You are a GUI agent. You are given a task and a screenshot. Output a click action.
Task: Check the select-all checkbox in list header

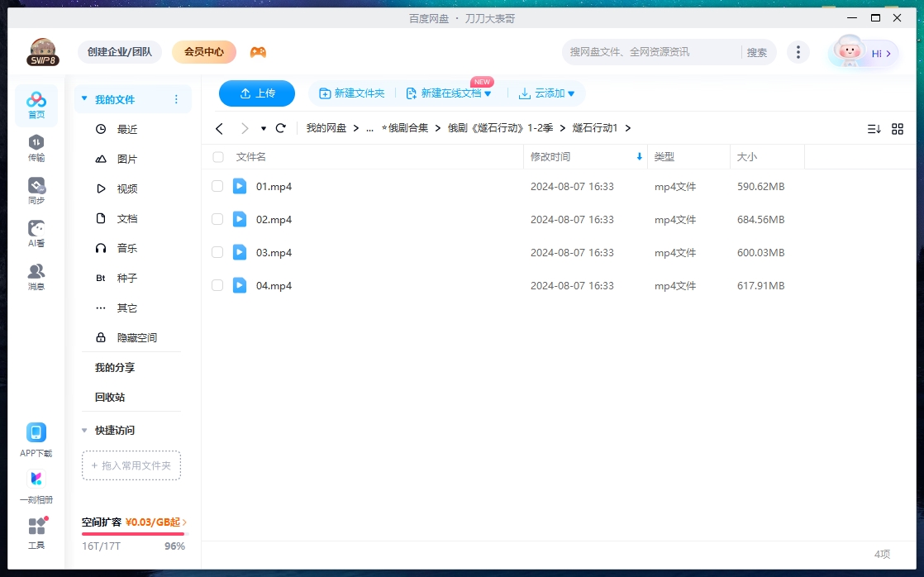click(217, 156)
